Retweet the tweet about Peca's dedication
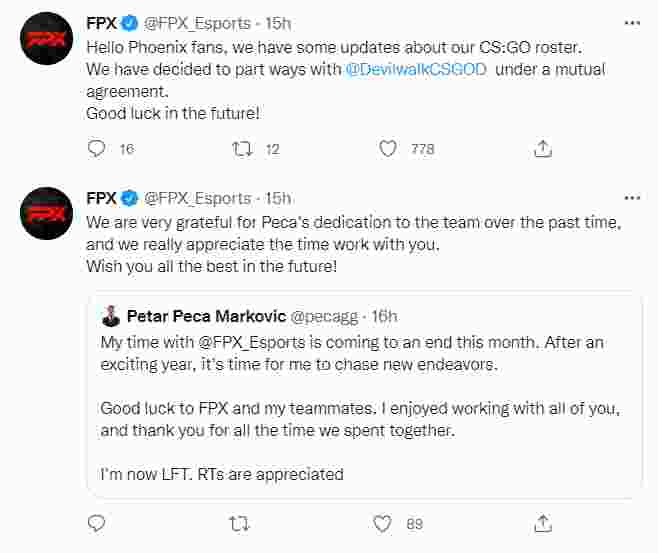Image resolution: width=658 pixels, height=553 pixels. click(242, 522)
